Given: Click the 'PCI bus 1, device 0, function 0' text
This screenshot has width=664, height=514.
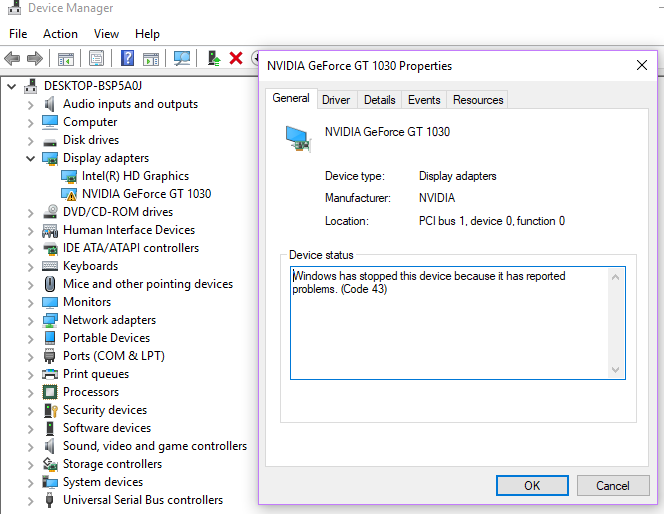Looking at the screenshot, I should click(x=492, y=221).
